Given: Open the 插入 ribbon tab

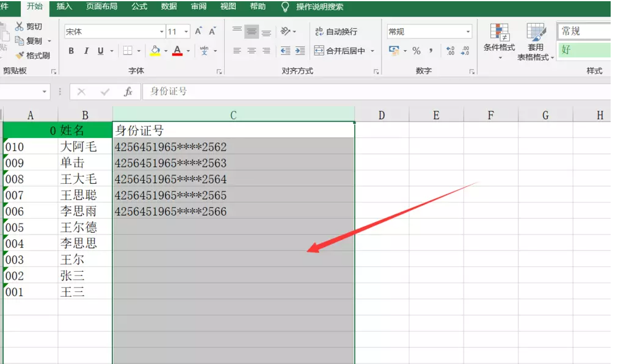Looking at the screenshot, I should pyautogui.click(x=64, y=7).
